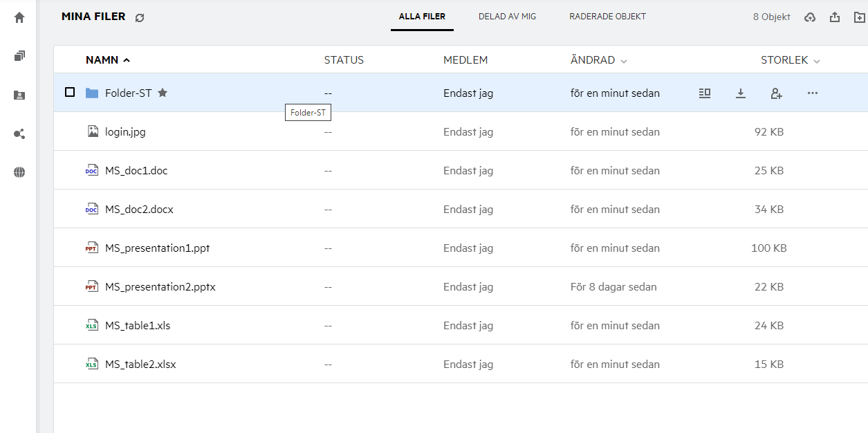Open the Raderade objekt tab

[x=607, y=17]
